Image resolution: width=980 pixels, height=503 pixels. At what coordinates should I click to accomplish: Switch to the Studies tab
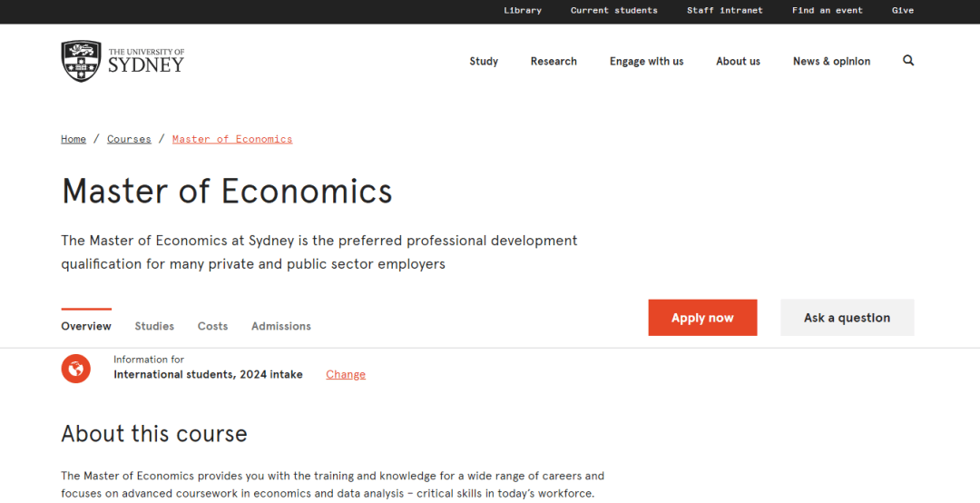154,326
